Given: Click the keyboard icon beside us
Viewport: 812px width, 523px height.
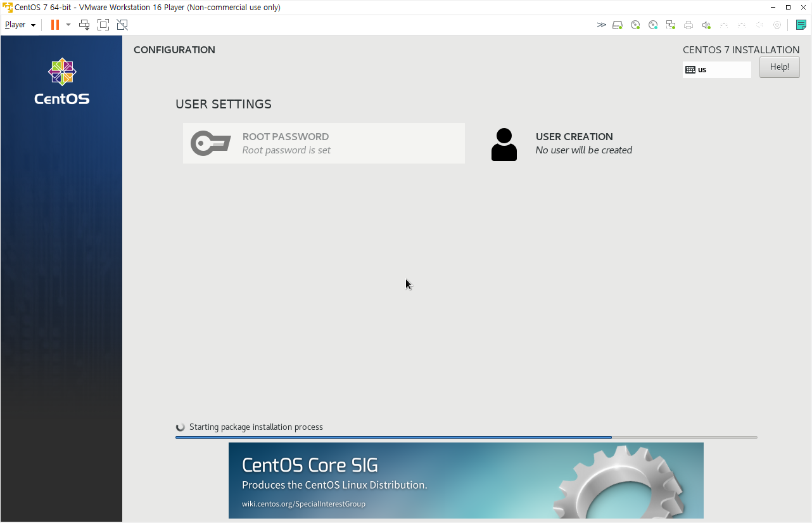Looking at the screenshot, I should coord(690,70).
